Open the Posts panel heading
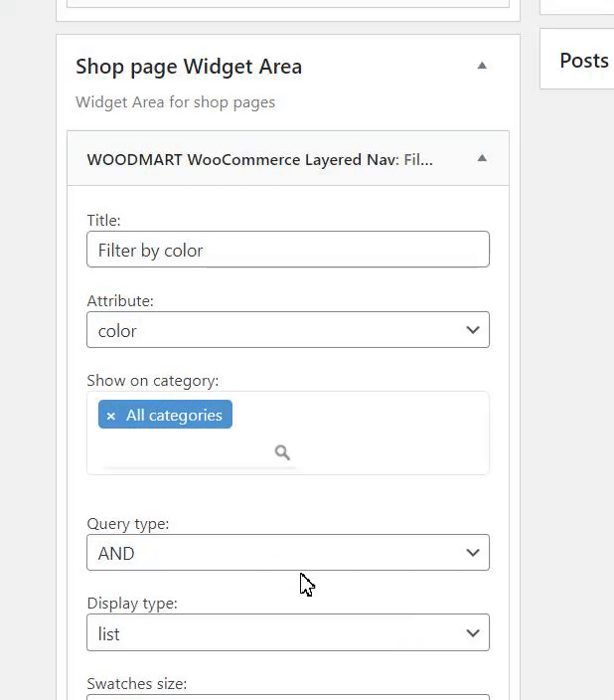The image size is (614, 700). [x=583, y=61]
